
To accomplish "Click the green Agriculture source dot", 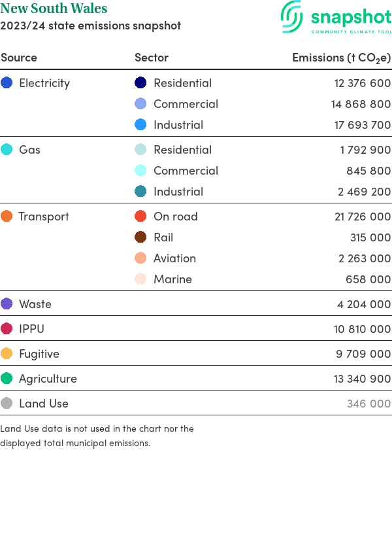I will click(7, 379).
